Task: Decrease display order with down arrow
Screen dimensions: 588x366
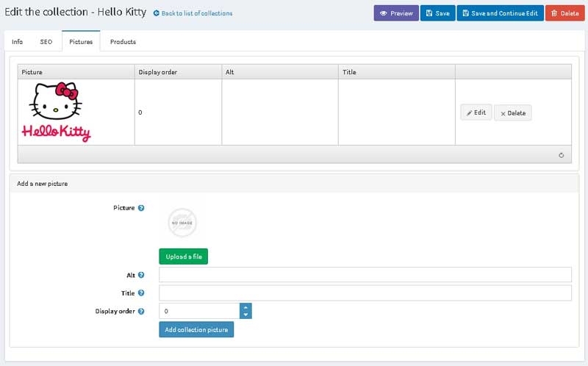Action: [x=245, y=315]
